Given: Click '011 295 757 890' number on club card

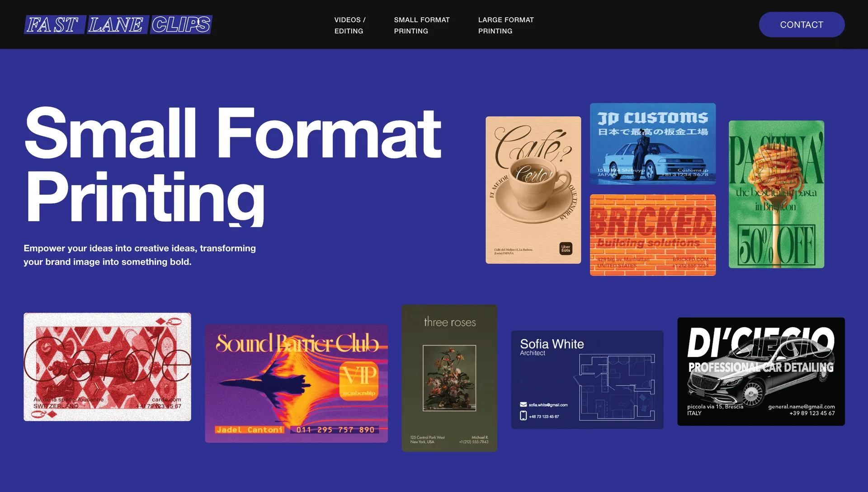Looking at the screenshot, I should [x=335, y=430].
